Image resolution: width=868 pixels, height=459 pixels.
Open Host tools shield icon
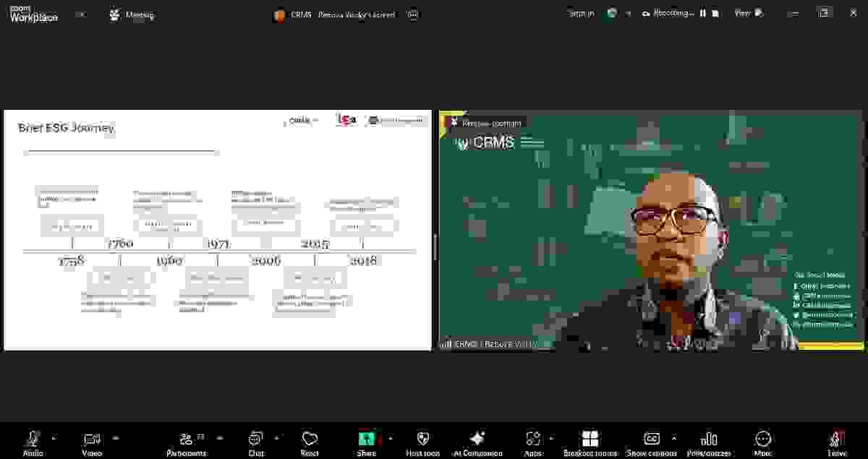tap(423, 442)
